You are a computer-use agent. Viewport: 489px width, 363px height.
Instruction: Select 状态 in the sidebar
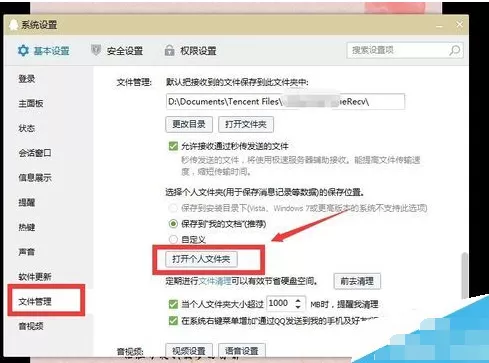27,128
